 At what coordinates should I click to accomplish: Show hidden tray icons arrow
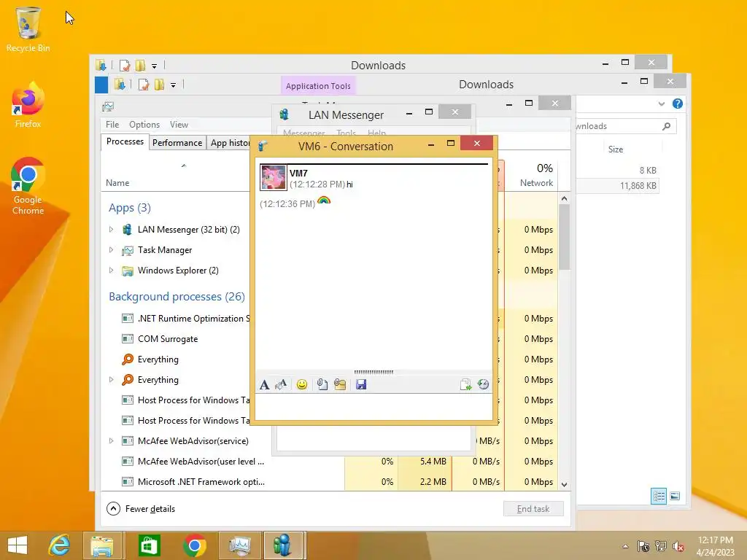pos(625,546)
